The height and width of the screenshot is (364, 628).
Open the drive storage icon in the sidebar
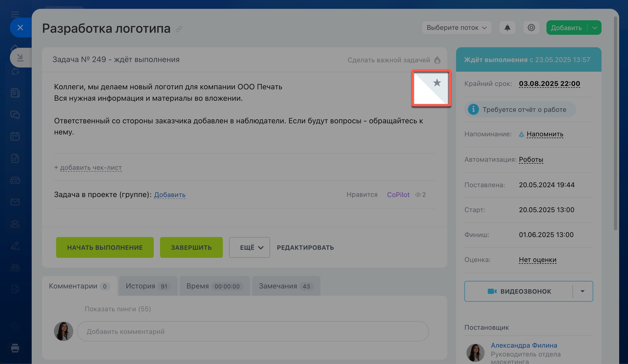(x=15, y=180)
